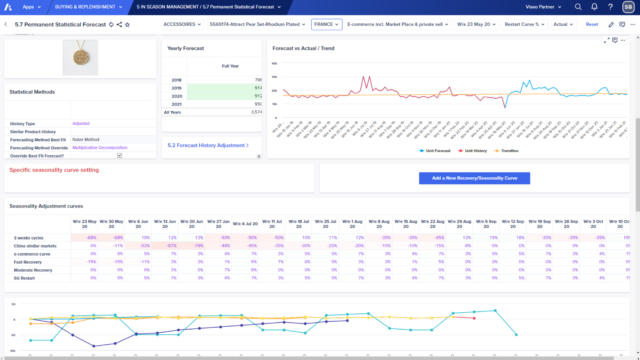Toggle Unit Forecast legend series
This screenshot has width=640, height=360.
[435, 151]
